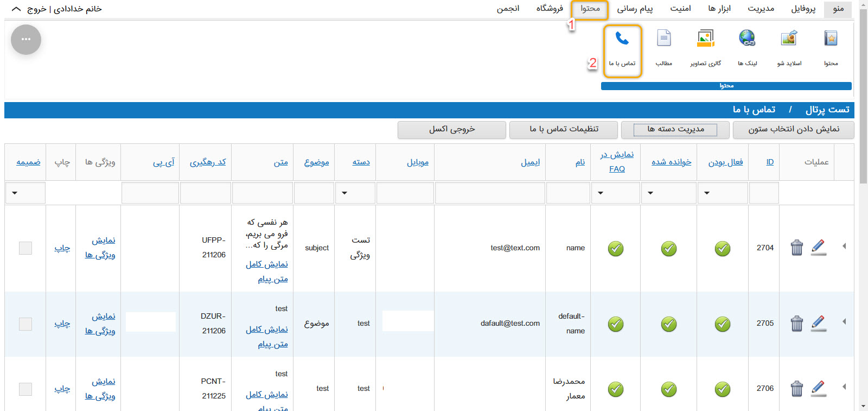Click the چاپ link for row 2705
Viewport: 868px width, 411px height.
point(62,324)
